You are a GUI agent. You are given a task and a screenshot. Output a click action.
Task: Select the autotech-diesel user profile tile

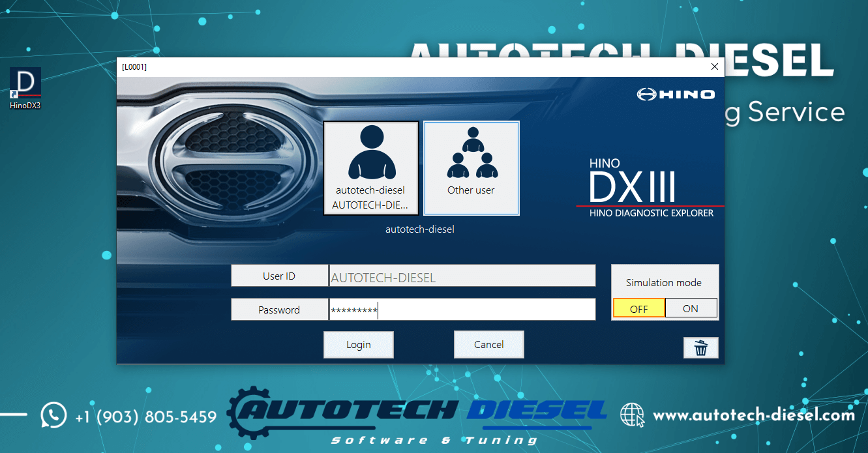tap(370, 168)
